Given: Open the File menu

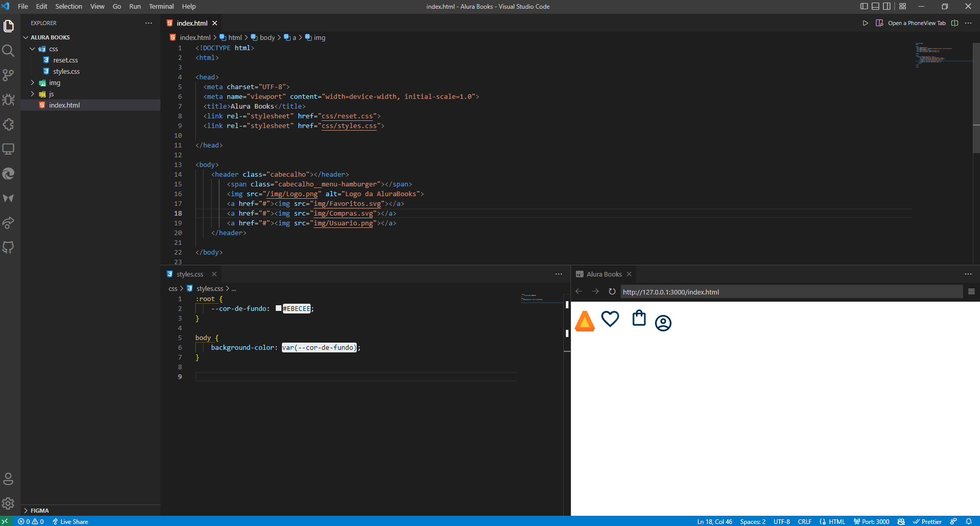Looking at the screenshot, I should (23, 6).
